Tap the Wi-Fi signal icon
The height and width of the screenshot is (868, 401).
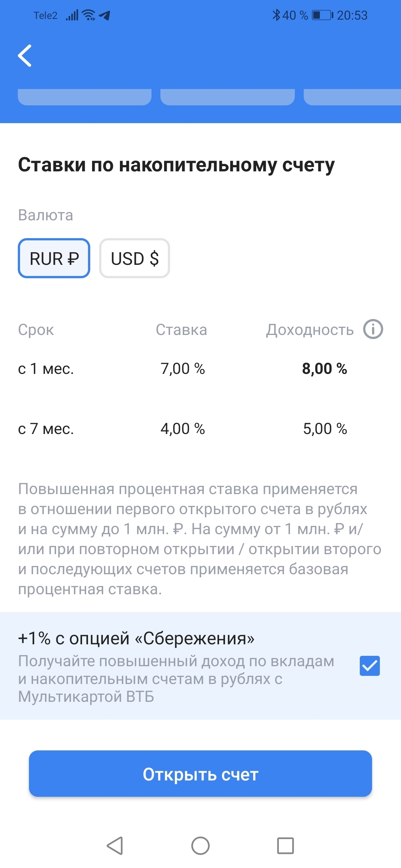(x=89, y=15)
